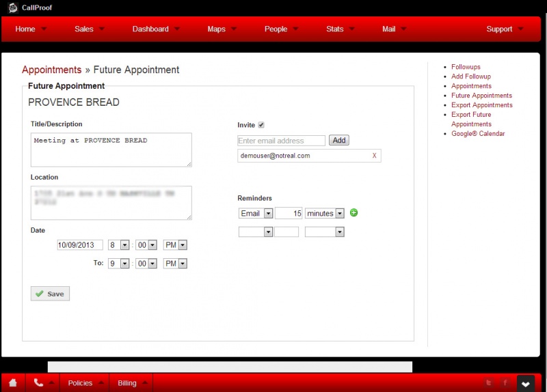The height and width of the screenshot is (392, 547).
Task: Click the CallProof logo icon
Action: pyautogui.click(x=13, y=8)
